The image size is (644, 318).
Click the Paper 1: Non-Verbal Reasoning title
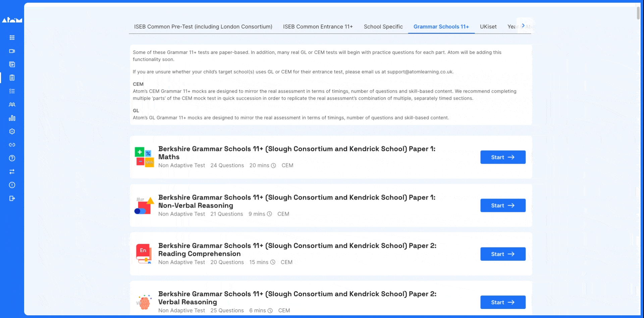(x=297, y=201)
